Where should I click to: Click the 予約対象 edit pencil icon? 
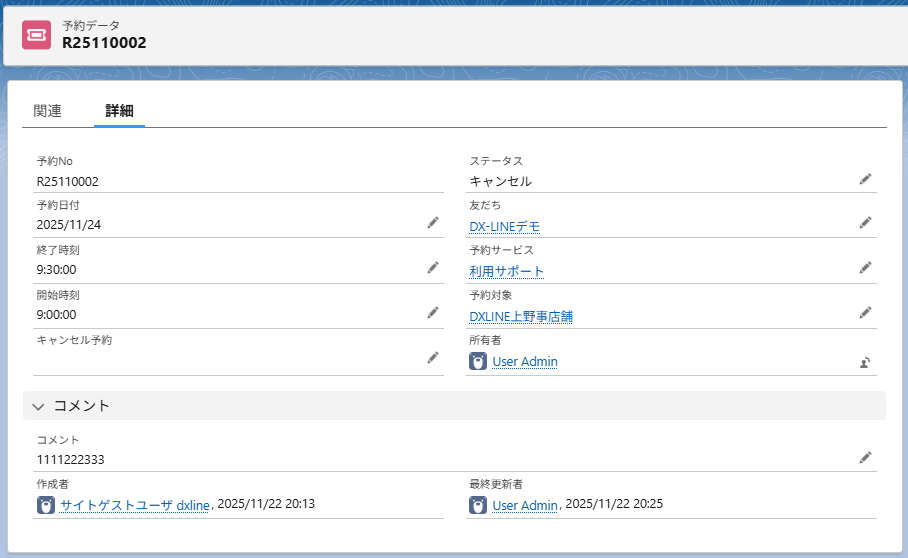[865, 313]
